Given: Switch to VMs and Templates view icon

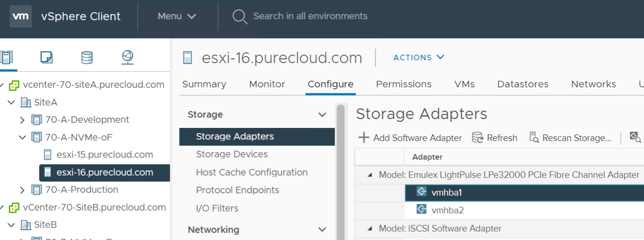Looking at the screenshot, I should 46,57.
